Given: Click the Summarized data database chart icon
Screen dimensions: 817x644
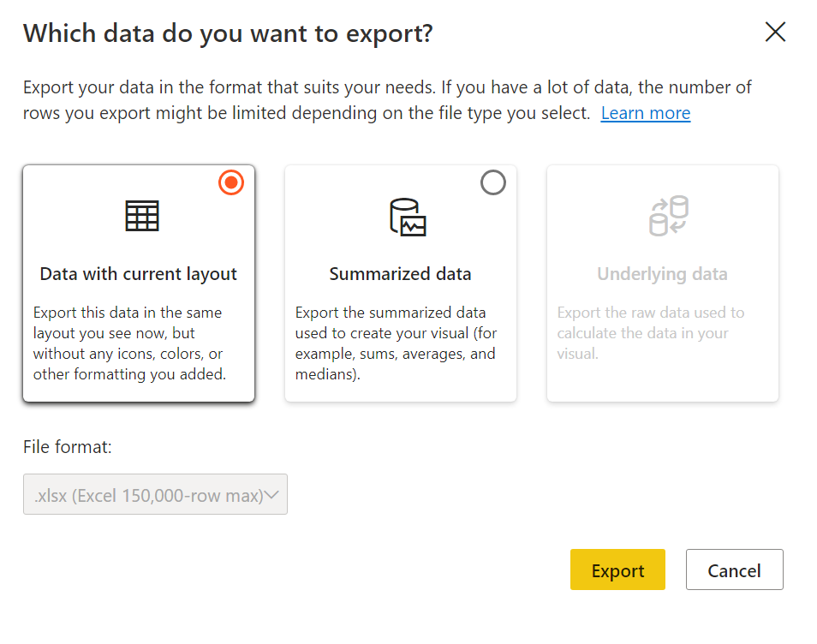Looking at the screenshot, I should [408, 217].
